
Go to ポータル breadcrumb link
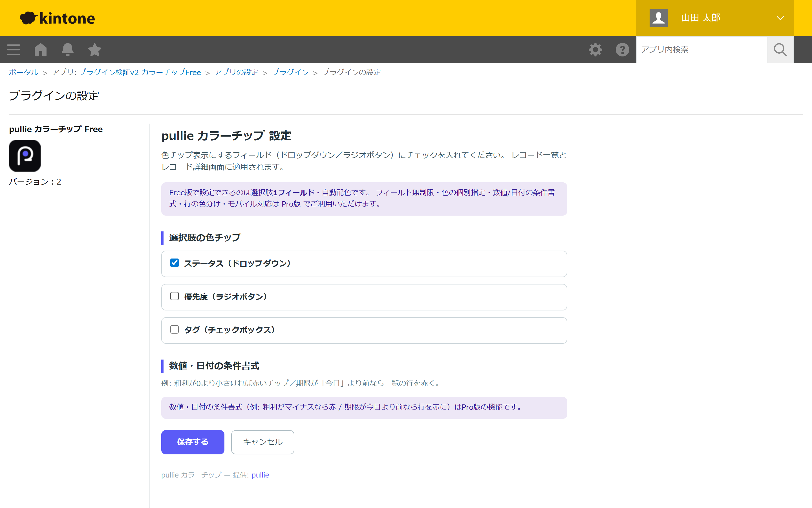pos(23,72)
